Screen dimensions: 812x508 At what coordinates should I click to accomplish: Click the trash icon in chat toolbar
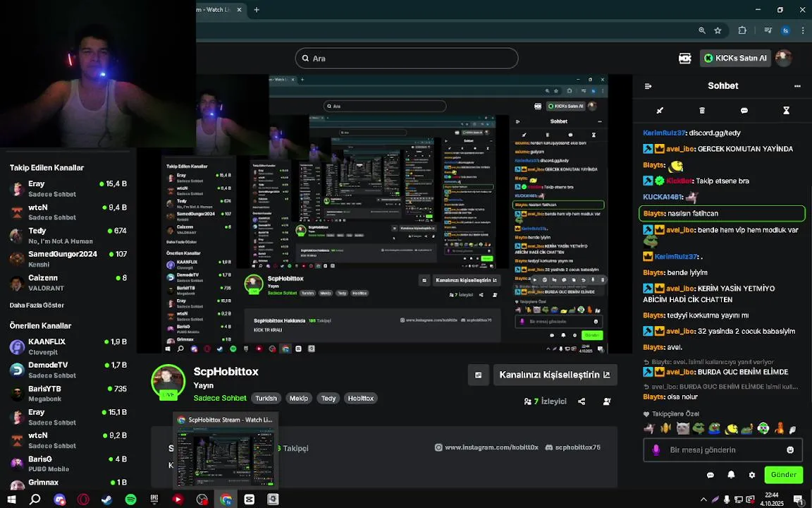(x=702, y=110)
